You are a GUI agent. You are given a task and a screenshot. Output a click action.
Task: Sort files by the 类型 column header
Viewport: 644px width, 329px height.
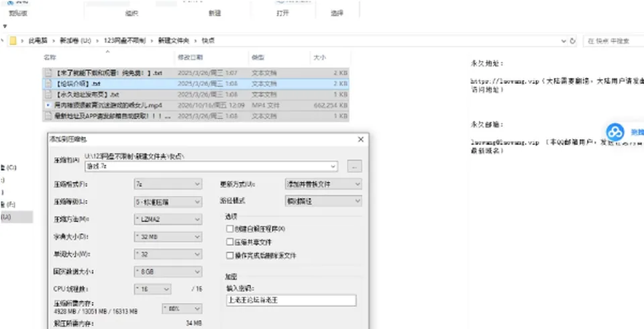(x=258, y=58)
